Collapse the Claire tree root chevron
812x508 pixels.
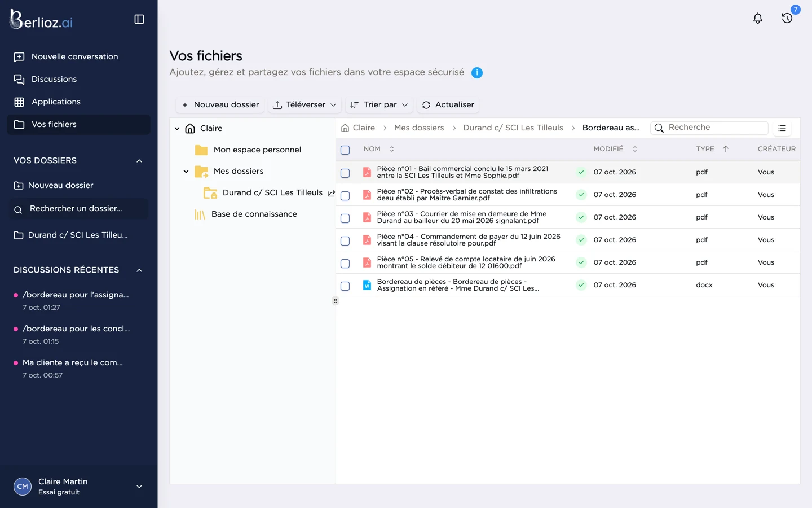(x=177, y=129)
